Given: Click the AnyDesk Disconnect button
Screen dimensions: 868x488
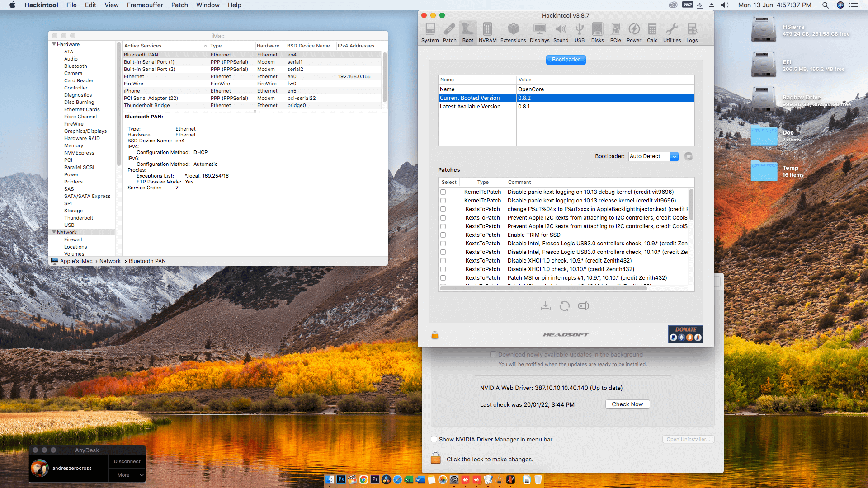Looking at the screenshot, I should (x=127, y=461).
